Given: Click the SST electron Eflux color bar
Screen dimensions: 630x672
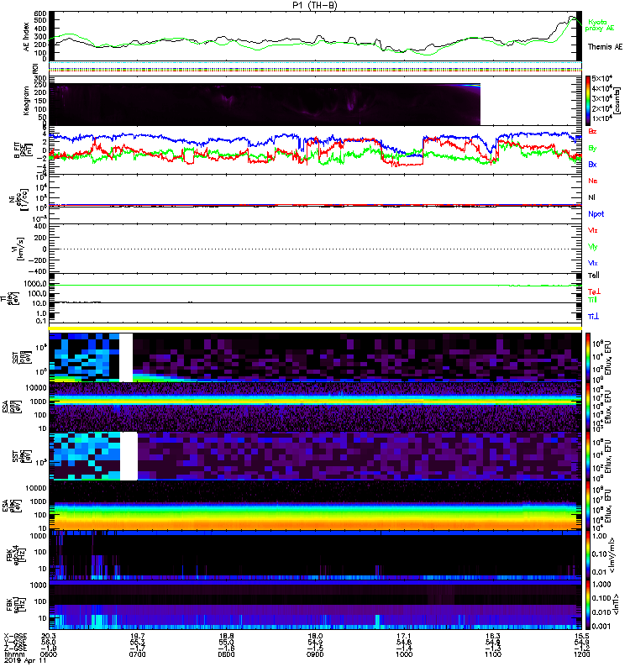Looking at the screenshot, I should point(588,456).
